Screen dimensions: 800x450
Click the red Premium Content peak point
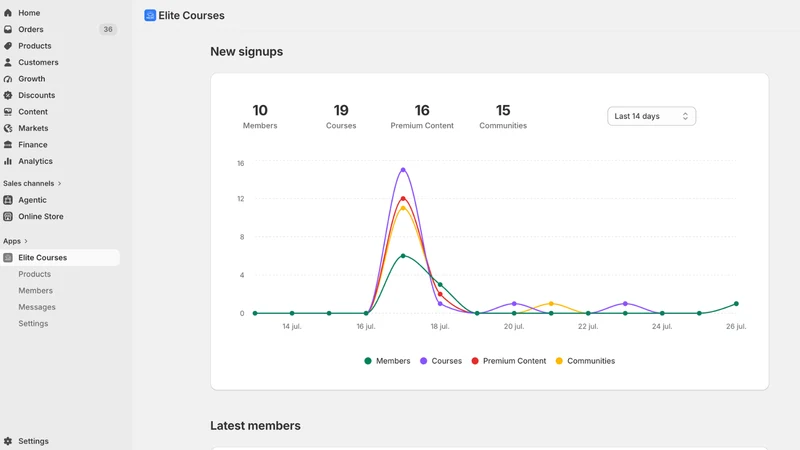point(403,198)
